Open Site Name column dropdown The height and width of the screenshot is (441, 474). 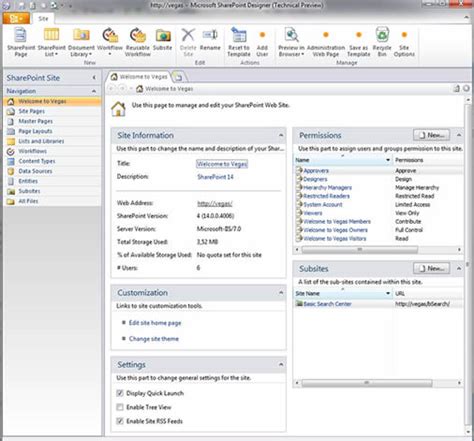click(388, 294)
